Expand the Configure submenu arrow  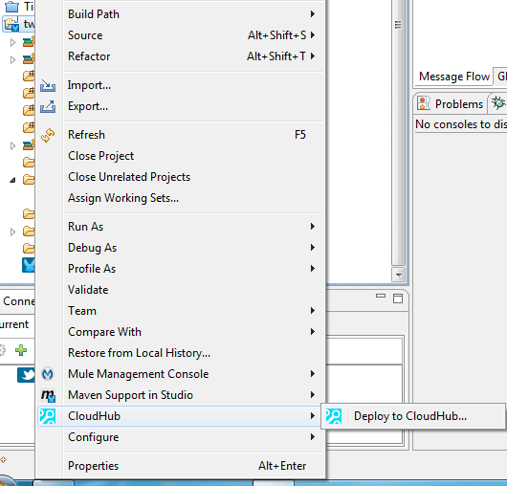tap(312, 437)
